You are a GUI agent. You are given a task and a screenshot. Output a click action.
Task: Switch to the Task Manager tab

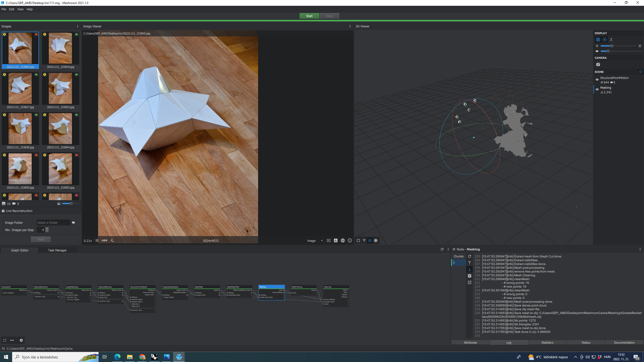pyautogui.click(x=57, y=250)
